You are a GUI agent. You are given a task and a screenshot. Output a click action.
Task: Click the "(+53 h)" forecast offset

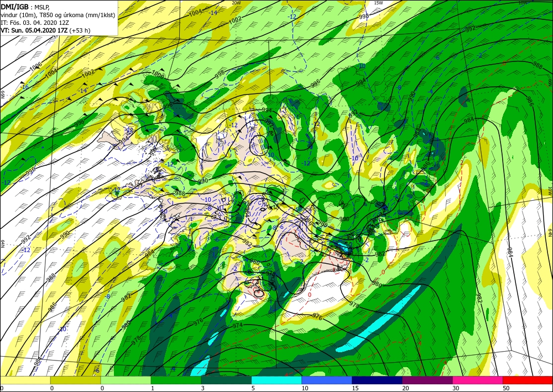tap(80, 30)
